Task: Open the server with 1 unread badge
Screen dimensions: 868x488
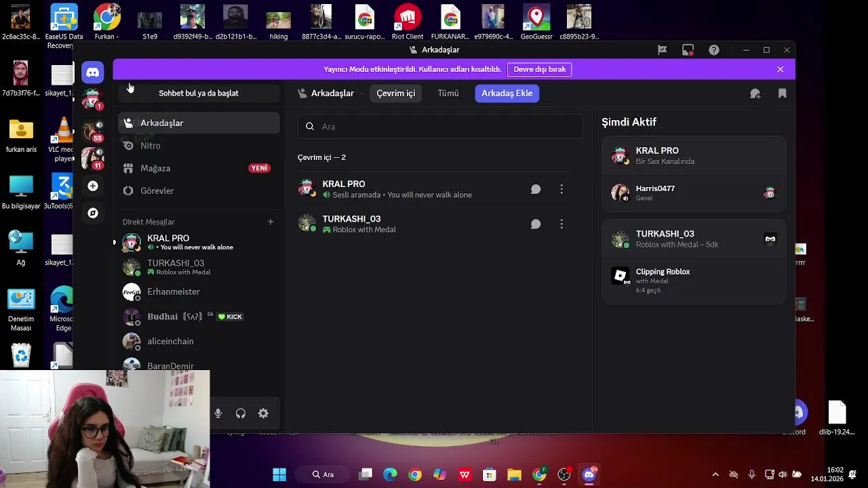Action: 92,99
